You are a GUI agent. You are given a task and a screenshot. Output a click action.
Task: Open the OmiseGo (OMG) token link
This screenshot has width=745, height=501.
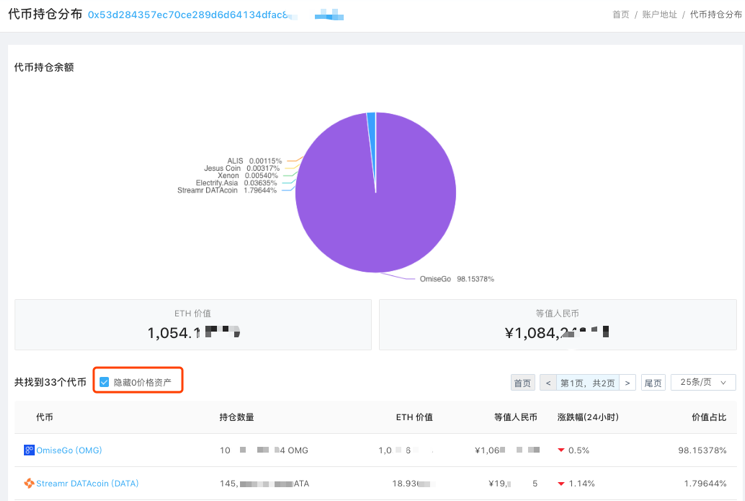tap(69, 450)
